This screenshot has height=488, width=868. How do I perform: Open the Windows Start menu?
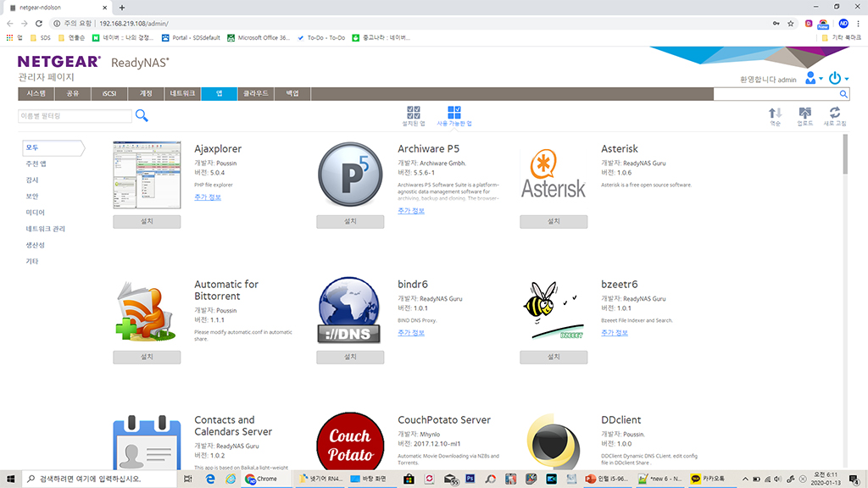tap(10, 479)
